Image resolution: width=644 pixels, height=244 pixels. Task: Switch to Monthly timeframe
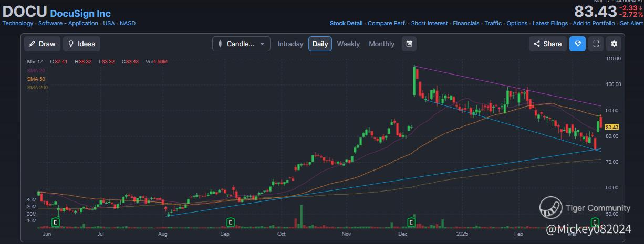point(381,44)
